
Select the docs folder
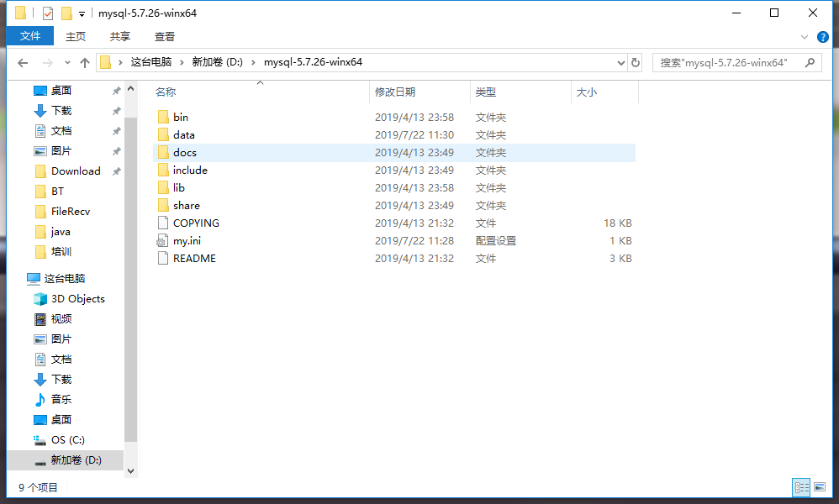click(393, 152)
